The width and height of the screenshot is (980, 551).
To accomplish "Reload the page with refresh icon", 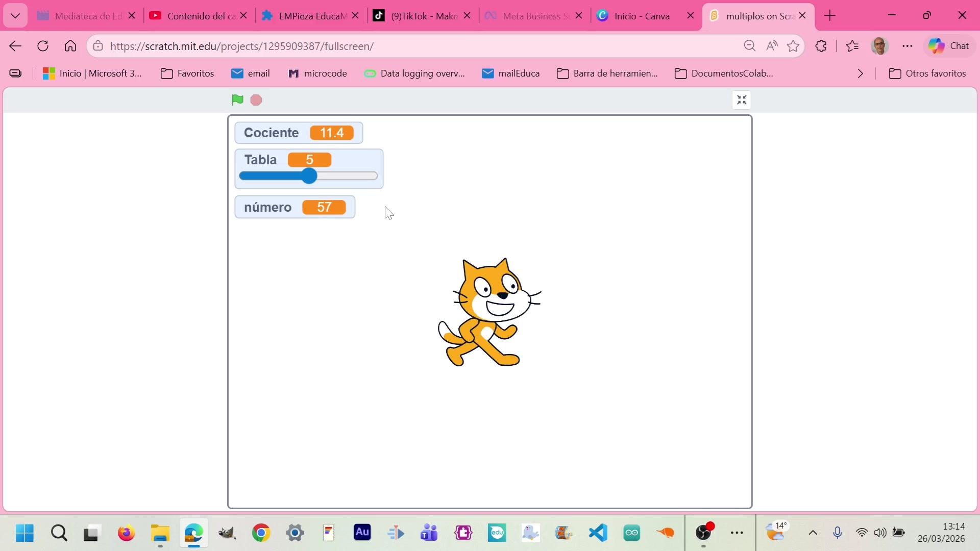I will tap(43, 46).
